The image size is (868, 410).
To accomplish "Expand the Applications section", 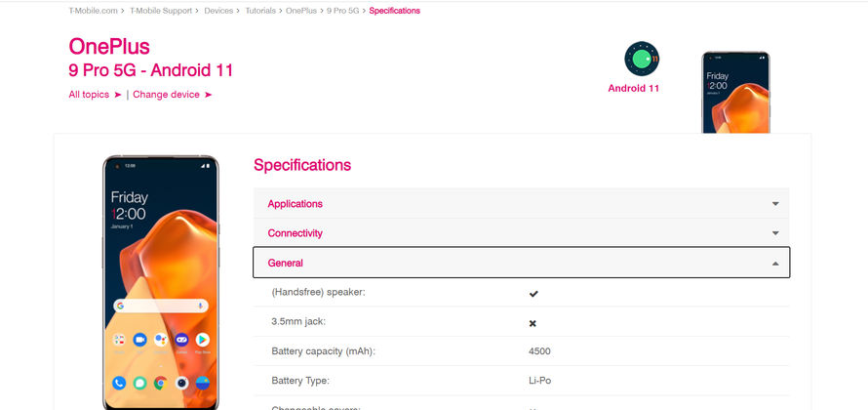I will click(x=522, y=203).
